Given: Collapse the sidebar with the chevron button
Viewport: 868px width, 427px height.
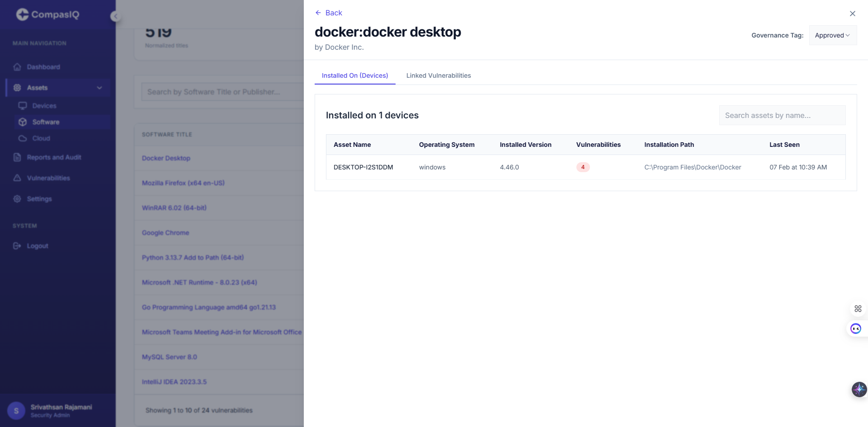Looking at the screenshot, I should point(115,16).
